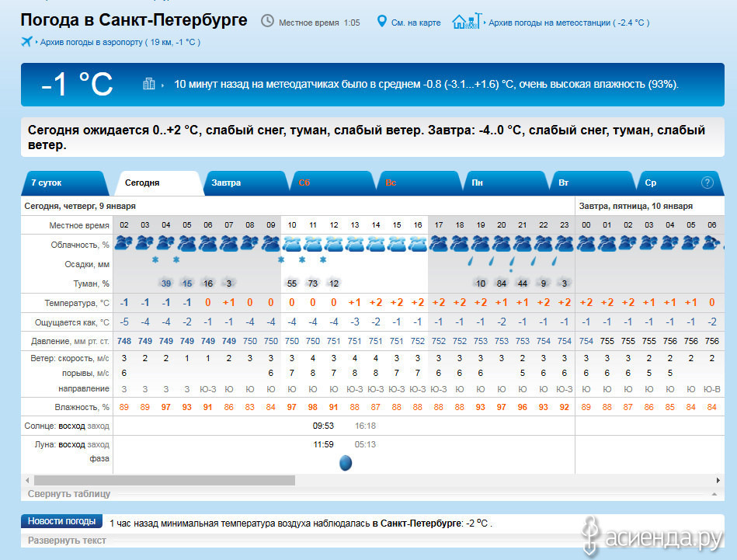This screenshot has height=560, width=737.
Task: Click the cloud icon for hour 23
Action: click(565, 244)
